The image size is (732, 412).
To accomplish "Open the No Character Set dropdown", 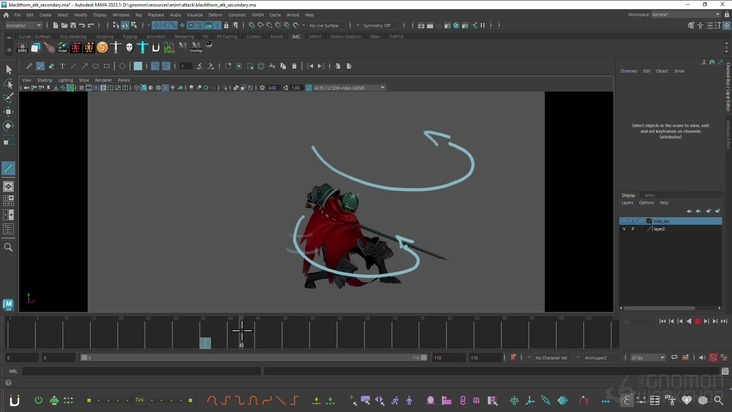I will [x=551, y=358].
